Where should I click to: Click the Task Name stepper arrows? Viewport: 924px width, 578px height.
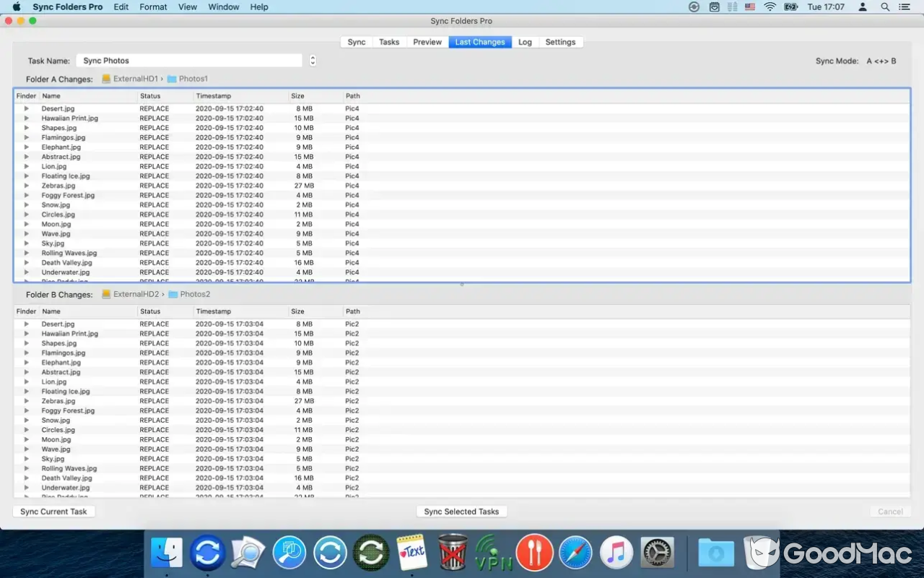coord(312,60)
